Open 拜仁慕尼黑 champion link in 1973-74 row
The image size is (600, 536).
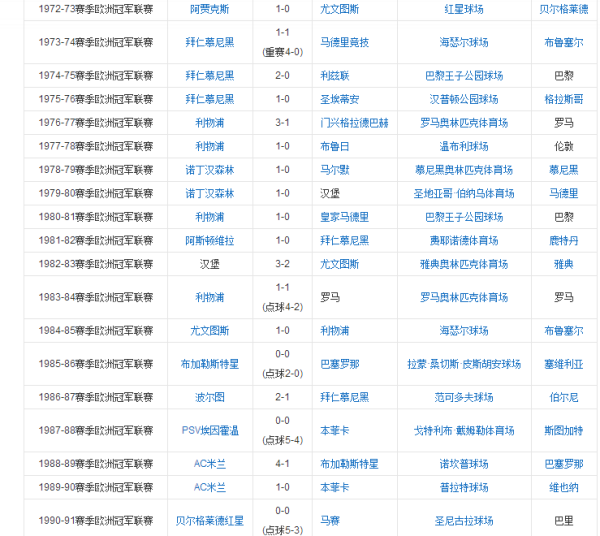[209, 42]
